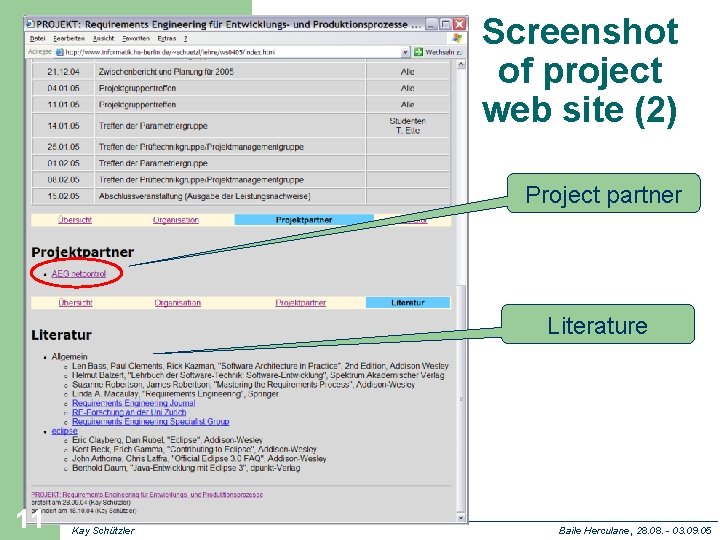
Task: Click the Wechseln zu go button
Action: (439, 52)
